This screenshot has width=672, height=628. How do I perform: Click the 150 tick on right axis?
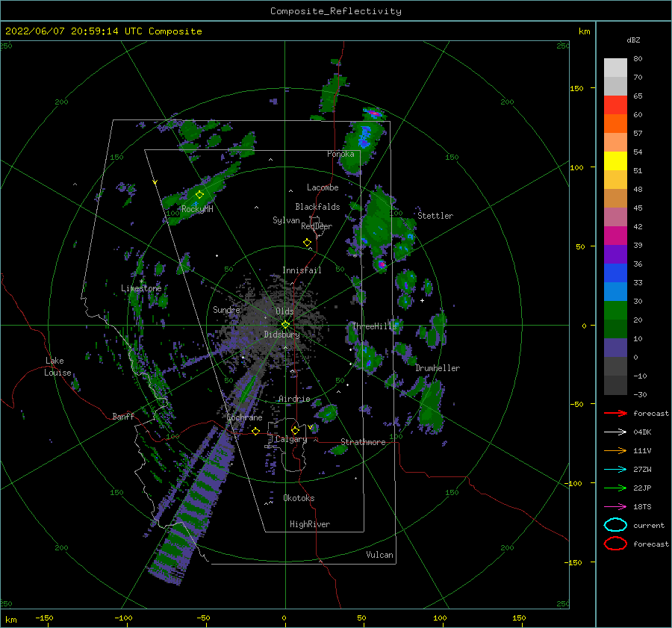pyautogui.click(x=576, y=88)
